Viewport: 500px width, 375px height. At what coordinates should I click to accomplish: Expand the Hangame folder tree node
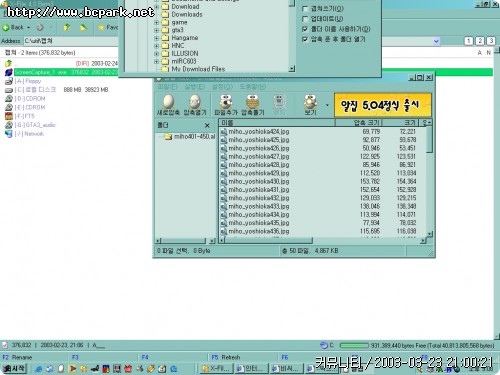click(x=156, y=38)
